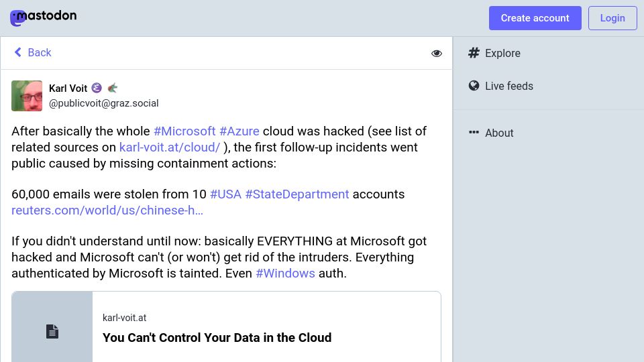The width and height of the screenshot is (644, 362).
Task: Open the #StateDepartment hashtag
Action: pyautogui.click(x=297, y=194)
